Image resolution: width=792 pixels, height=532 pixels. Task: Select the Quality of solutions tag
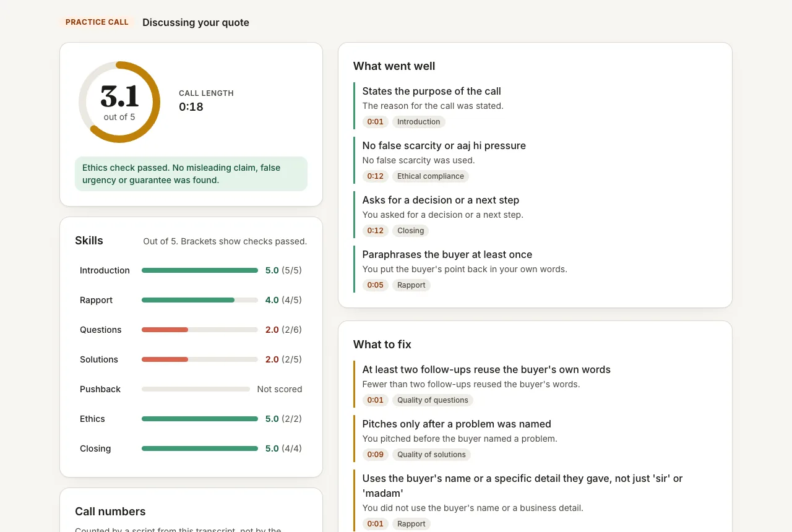(431, 455)
